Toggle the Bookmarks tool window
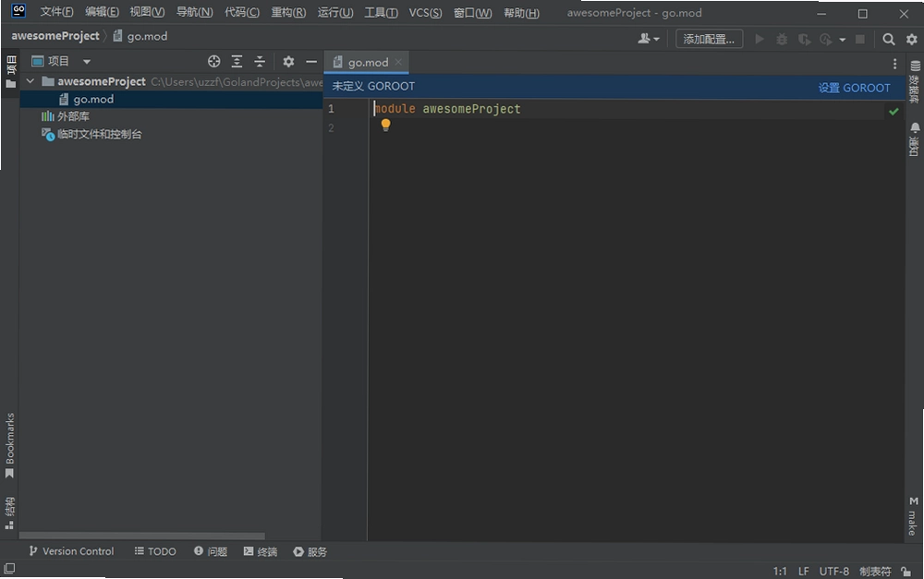This screenshot has height=579, width=924. pyautogui.click(x=9, y=446)
